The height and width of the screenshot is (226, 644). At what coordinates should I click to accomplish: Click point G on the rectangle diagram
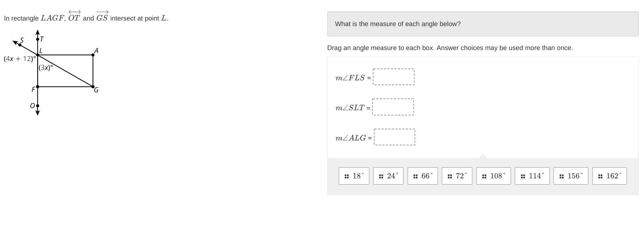93,87
